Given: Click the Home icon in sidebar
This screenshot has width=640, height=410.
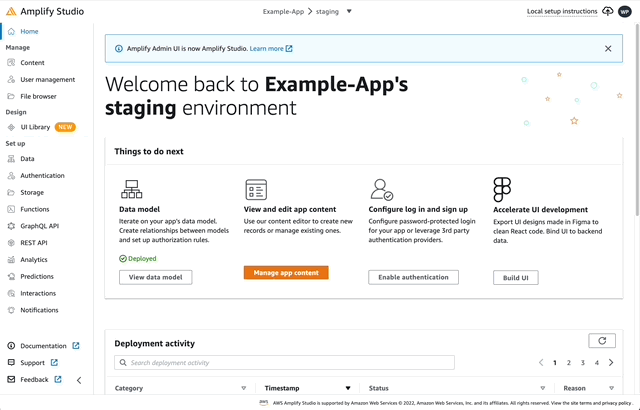Looking at the screenshot, I should pos(11,31).
